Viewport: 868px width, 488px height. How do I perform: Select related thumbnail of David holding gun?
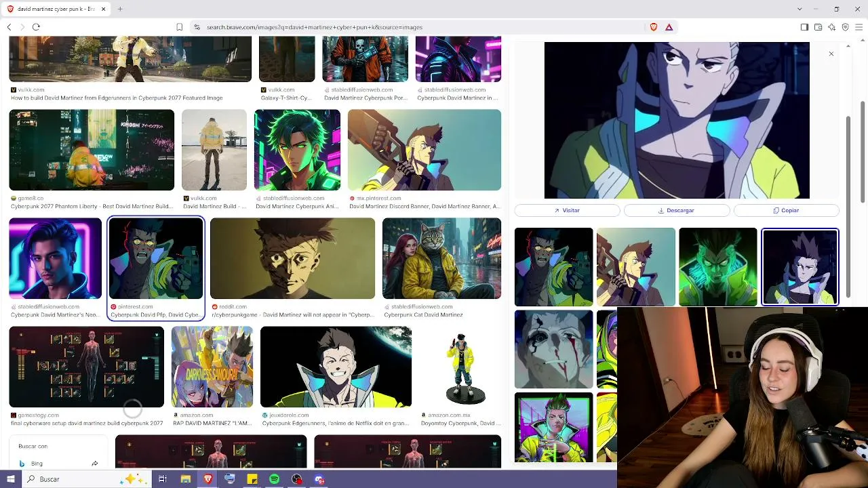click(635, 267)
